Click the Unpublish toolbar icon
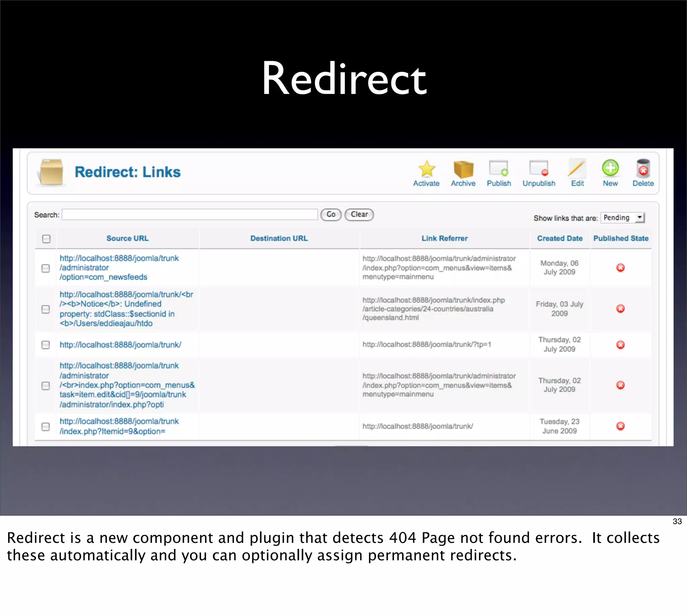The width and height of the screenshot is (687, 616). pyautogui.click(x=539, y=168)
